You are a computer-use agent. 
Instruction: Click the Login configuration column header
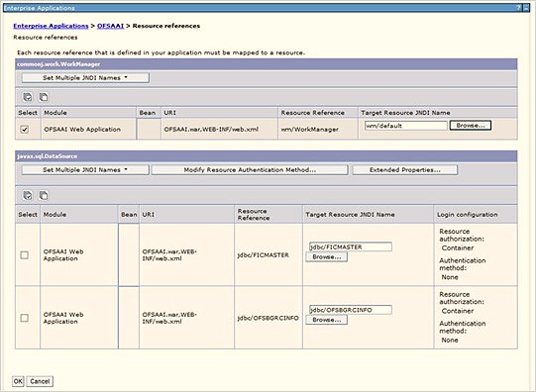click(468, 215)
